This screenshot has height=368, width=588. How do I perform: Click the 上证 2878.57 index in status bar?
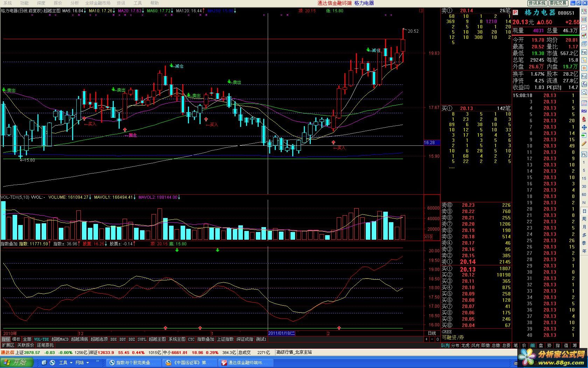pyautogui.click(x=28, y=353)
